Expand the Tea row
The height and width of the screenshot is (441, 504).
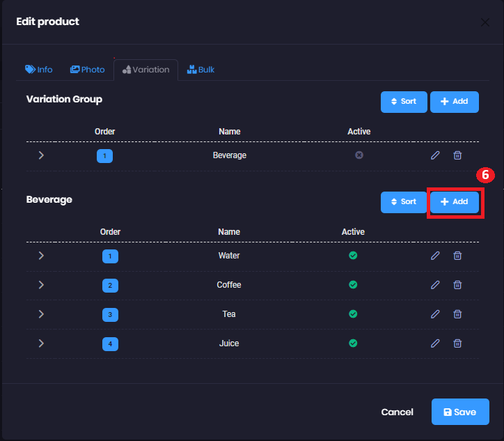pos(41,314)
